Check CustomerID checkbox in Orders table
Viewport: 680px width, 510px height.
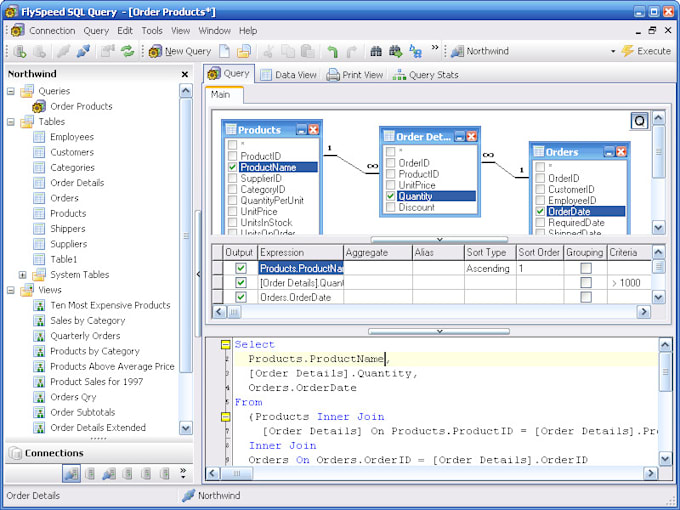click(x=540, y=189)
